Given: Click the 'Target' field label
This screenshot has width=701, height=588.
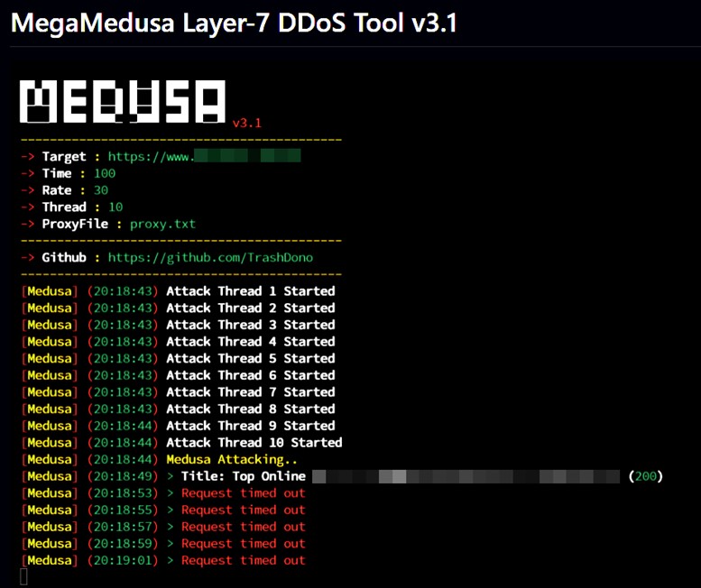Looking at the screenshot, I should click(64, 157).
